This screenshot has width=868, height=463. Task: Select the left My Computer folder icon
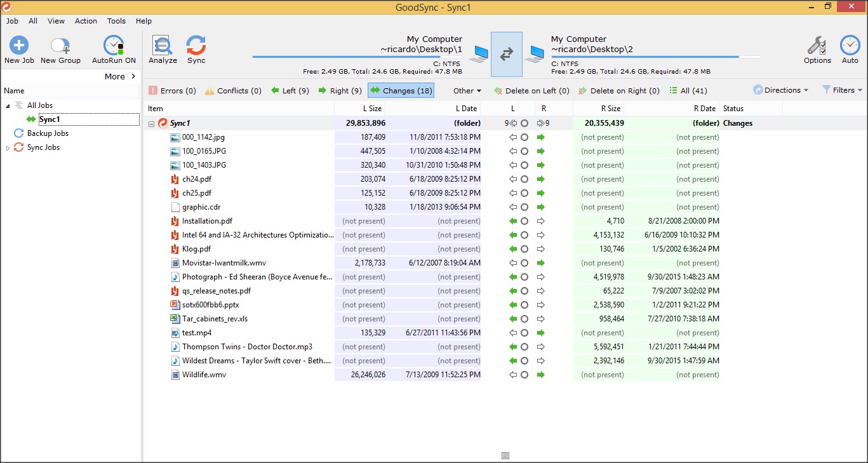[478, 54]
